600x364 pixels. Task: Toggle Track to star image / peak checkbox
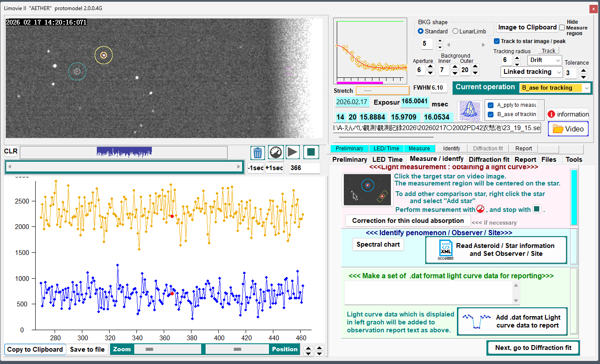coord(497,41)
